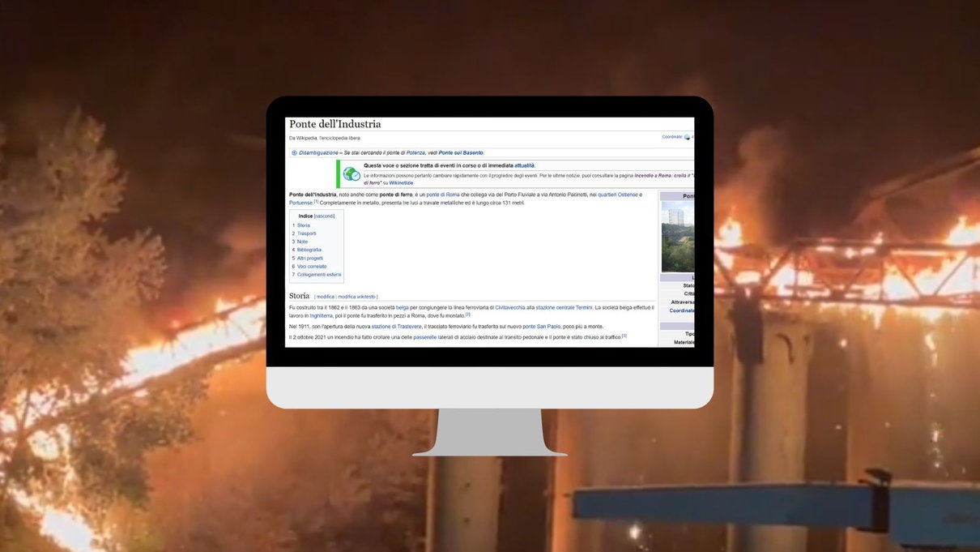Follow the 'ponte di Roma' link
The image size is (980, 552).
coord(443,195)
